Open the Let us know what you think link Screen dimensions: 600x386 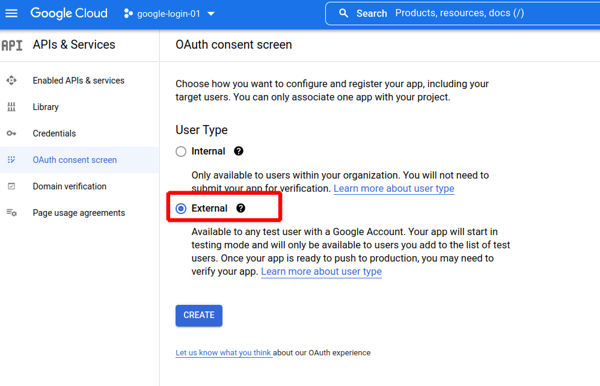[x=223, y=353]
